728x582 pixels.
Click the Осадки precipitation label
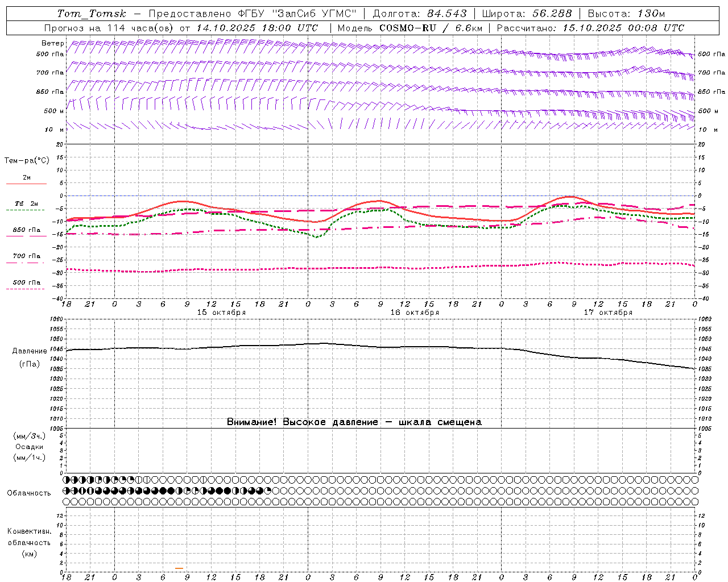(30, 447)
